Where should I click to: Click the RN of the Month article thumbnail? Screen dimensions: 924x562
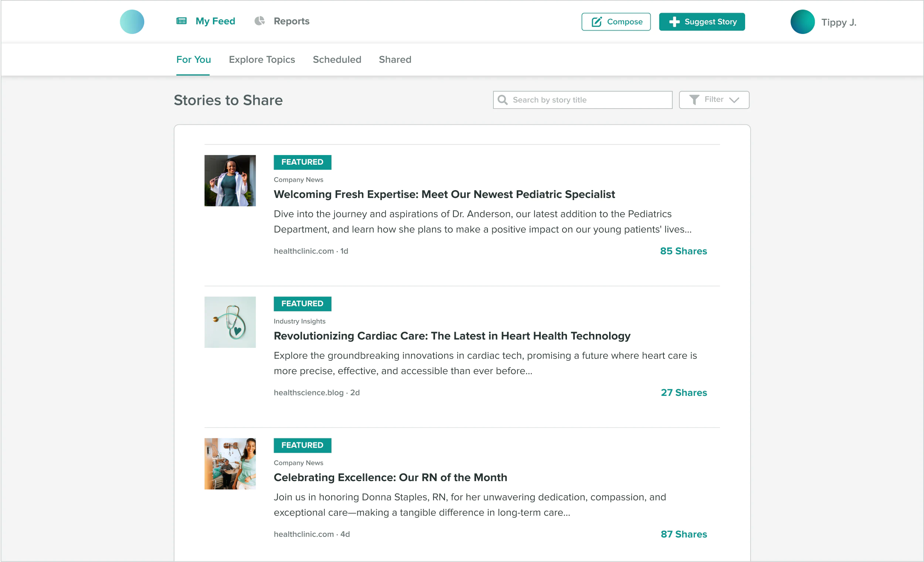point(230,464)
